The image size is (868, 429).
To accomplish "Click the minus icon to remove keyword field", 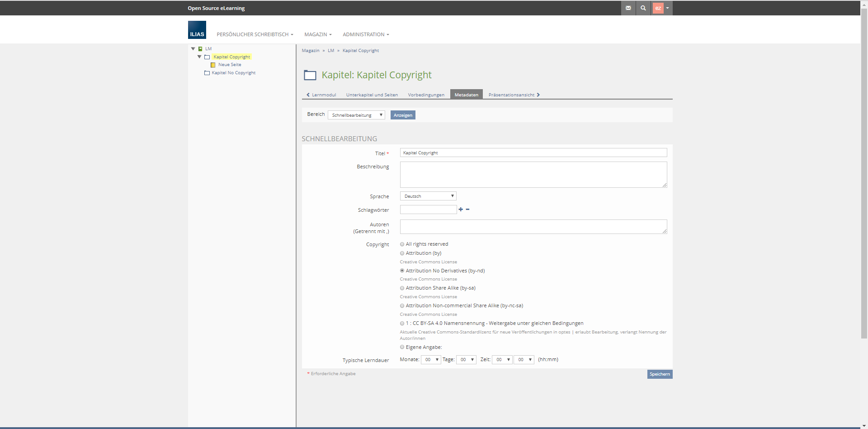I will point(467,210).
